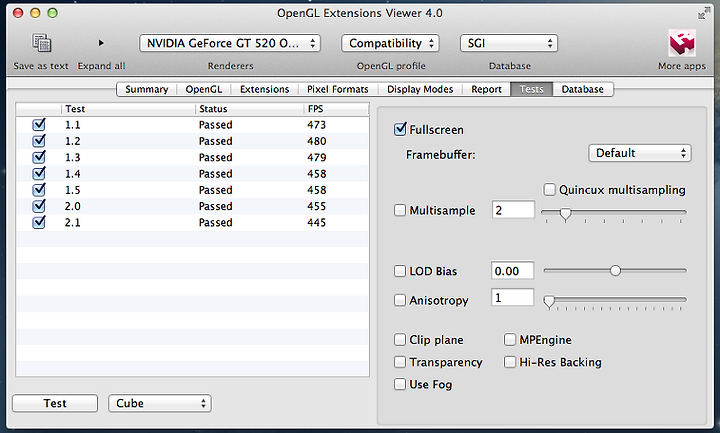Click the Test button

[x=55, y=403]
